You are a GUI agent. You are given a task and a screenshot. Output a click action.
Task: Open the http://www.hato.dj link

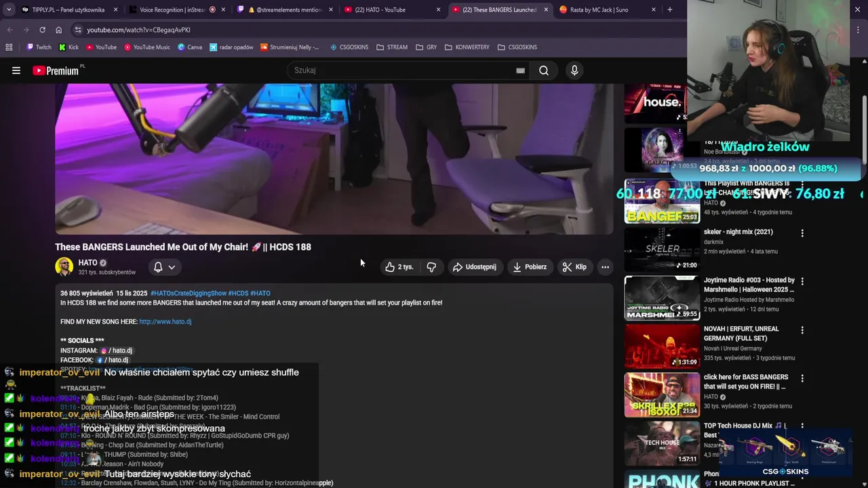(165, 321)
